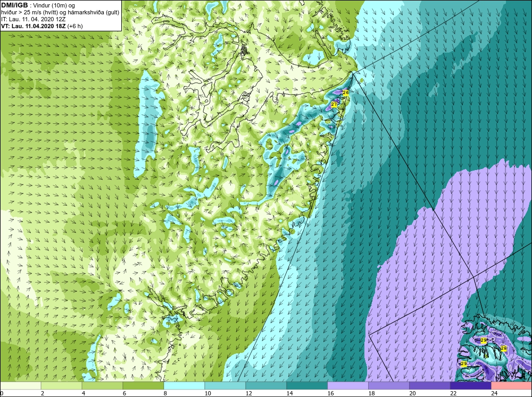
Task: Click the legend scale number '20'
Action: pyautogui.click(x=412, y=393)
